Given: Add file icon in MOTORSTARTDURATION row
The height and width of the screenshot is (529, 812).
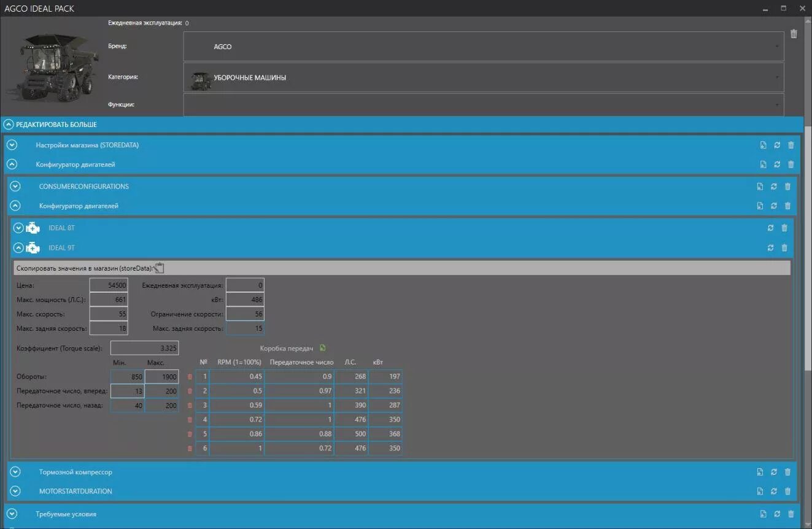Looking at the screenshot, I should pyautogui.click(x=760, y=492).
